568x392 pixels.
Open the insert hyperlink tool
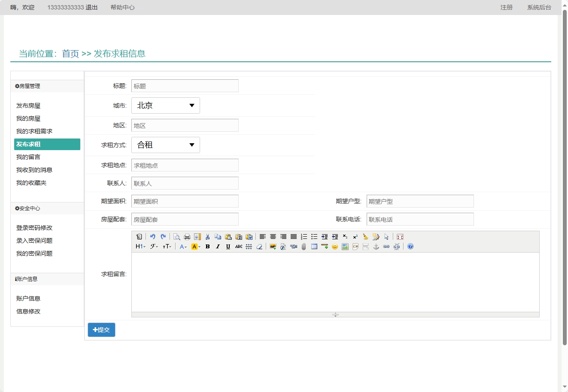(386, 246)
